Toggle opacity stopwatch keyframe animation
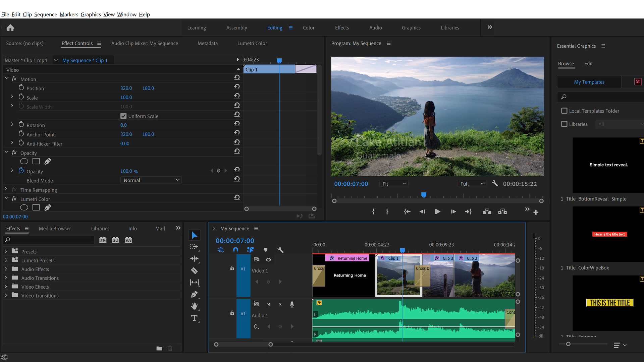The image size is (644, 362). point(21,171)
